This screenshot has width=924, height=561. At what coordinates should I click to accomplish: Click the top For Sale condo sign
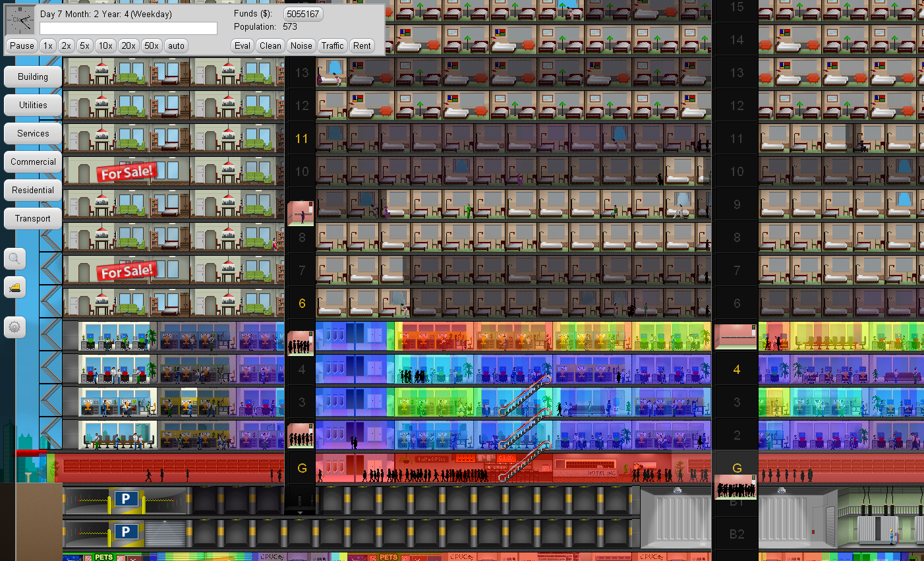point(127,172)
